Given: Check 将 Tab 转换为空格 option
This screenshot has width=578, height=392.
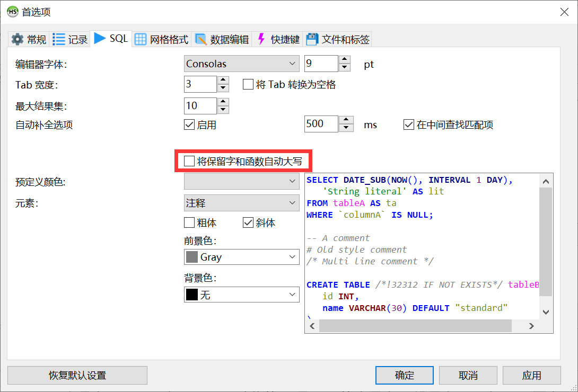Looking at the screenshot, I should [x=248, y=84].
